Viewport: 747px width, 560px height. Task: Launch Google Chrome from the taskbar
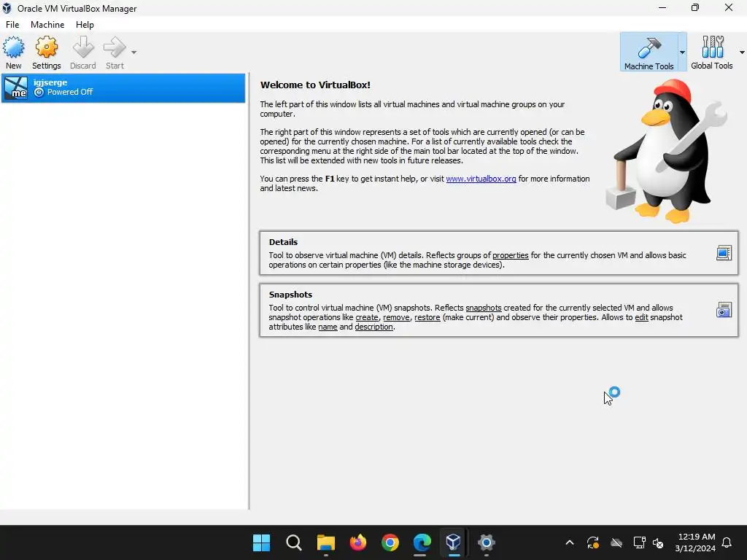pos(390,542)
